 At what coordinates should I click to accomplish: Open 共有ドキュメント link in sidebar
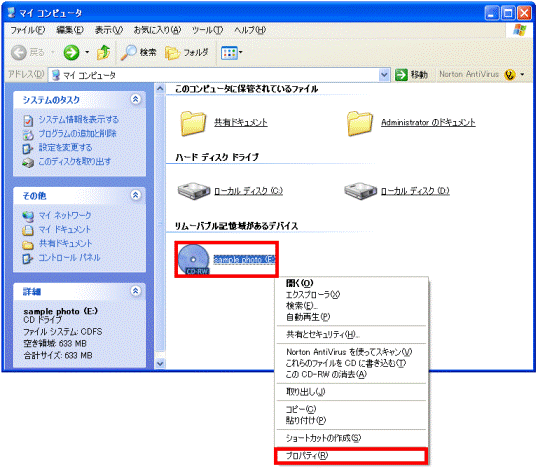point(65,244)
